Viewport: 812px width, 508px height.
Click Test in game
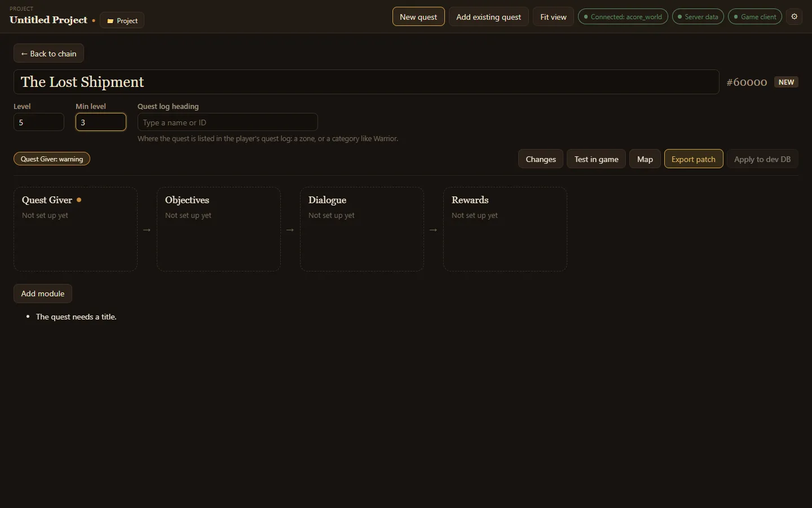[596, 159]
